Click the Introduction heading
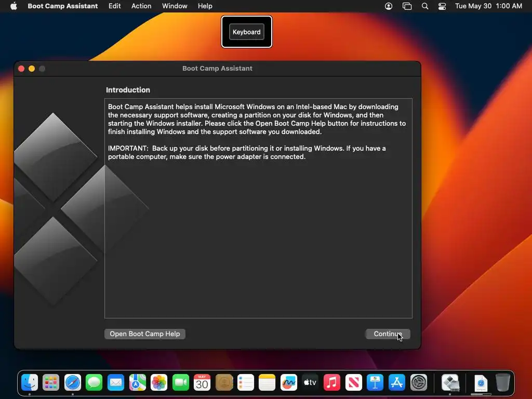Viewport: 532px width, 399px height. [x=128, y=90]
